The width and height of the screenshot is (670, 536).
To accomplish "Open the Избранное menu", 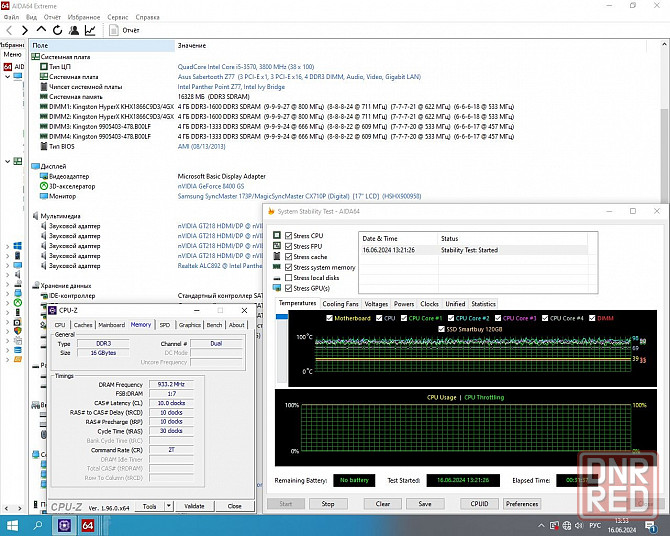I will tap(84, 17).
